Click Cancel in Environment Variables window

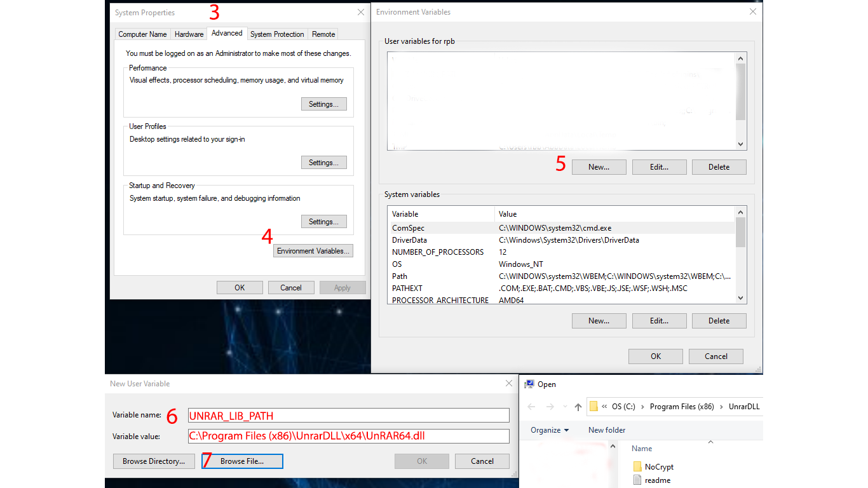(x=716, y=356)
